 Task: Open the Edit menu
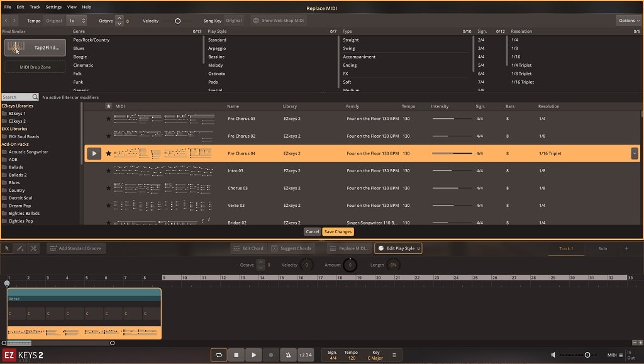[x=21, y=7]
